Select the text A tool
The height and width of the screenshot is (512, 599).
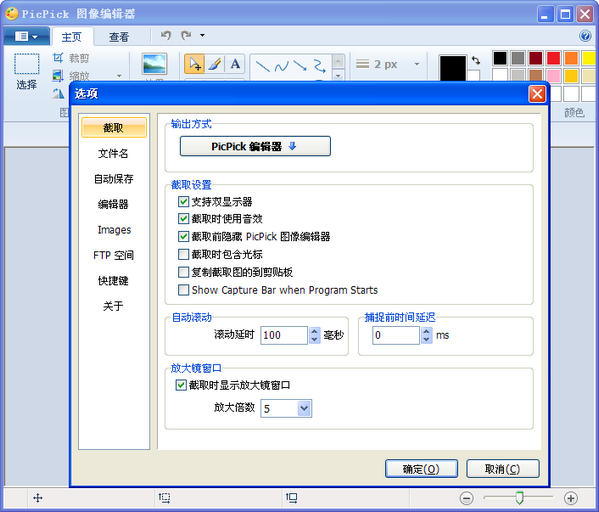click(x=235, y=64)
